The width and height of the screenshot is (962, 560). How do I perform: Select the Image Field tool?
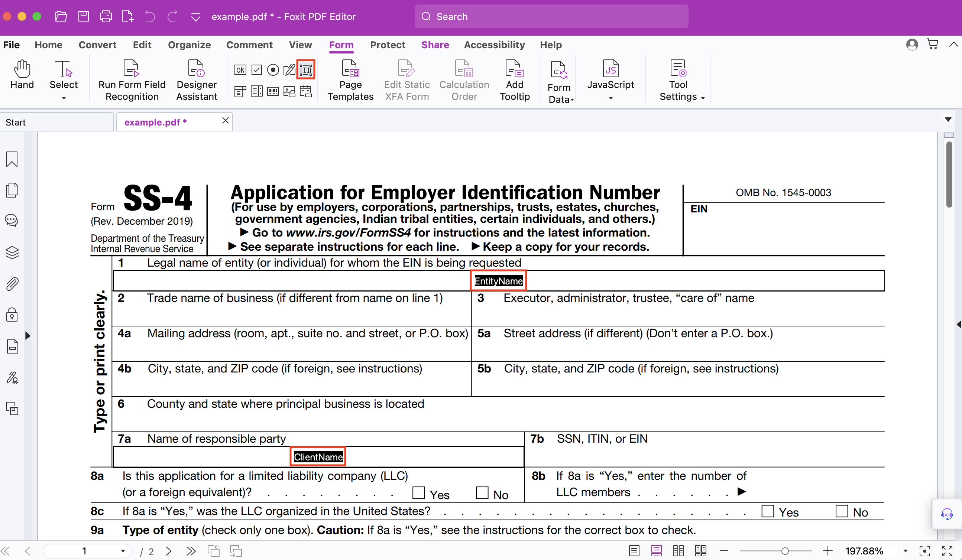click(x=289, y=92)
